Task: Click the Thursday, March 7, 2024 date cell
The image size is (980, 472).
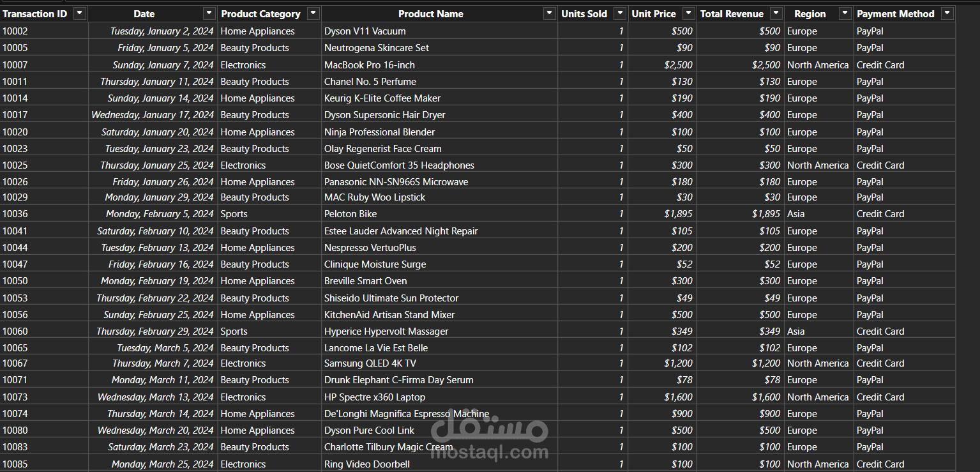Action: 153,363
